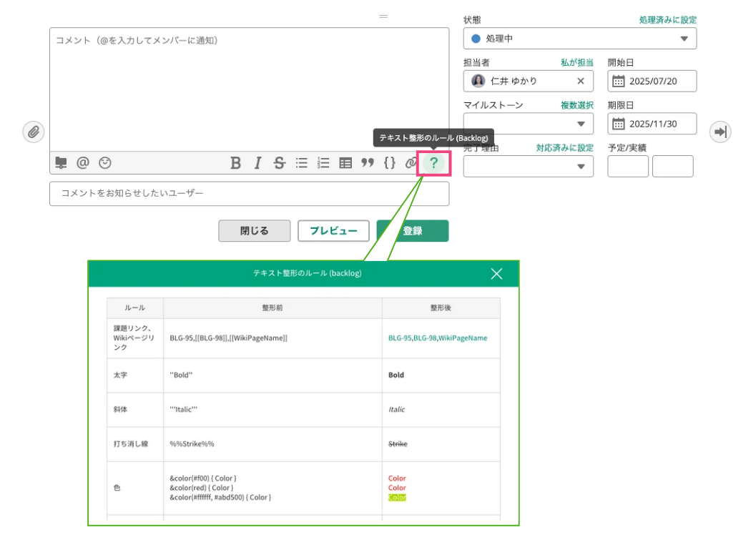Click the comment box resize handle
This screenshot has height=535, width=756.
point(383,16)
